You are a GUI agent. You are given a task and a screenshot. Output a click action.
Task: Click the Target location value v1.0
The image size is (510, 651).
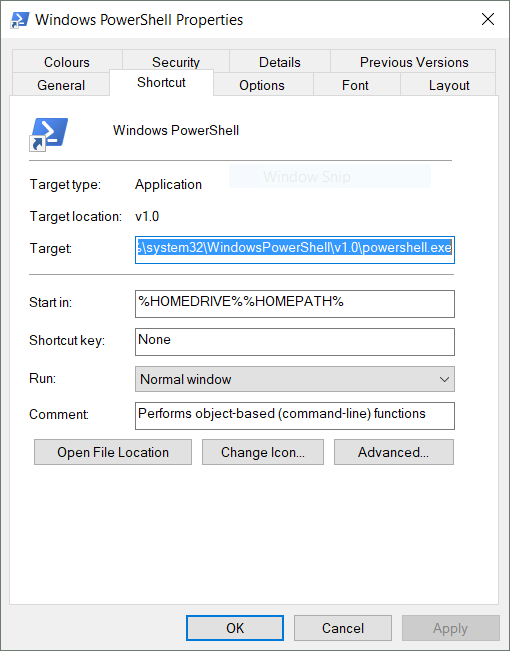coord(147,216)
